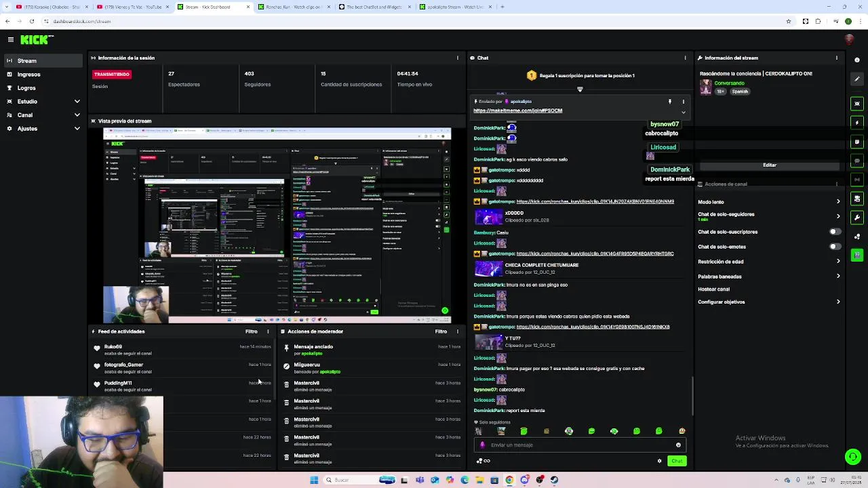Click the TRANSMITIENDO status badge
868x488 pixels.
tap(112, 74)
